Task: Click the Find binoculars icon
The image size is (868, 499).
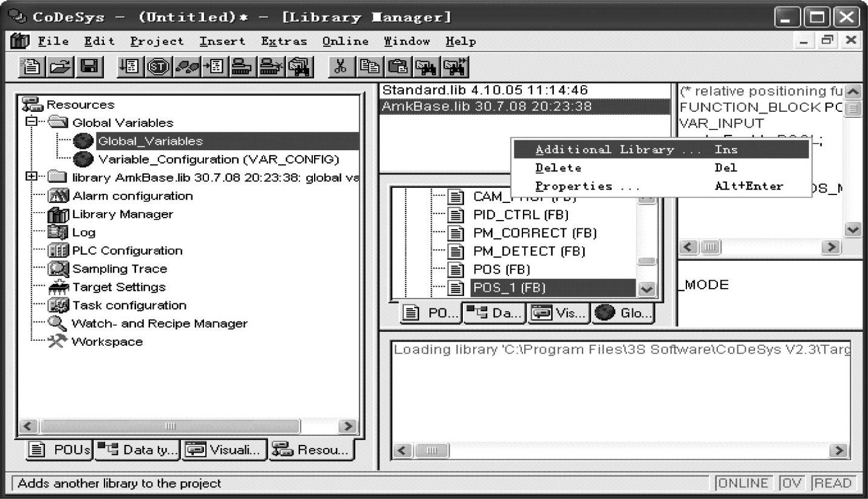Action: [x=427, y=66]
